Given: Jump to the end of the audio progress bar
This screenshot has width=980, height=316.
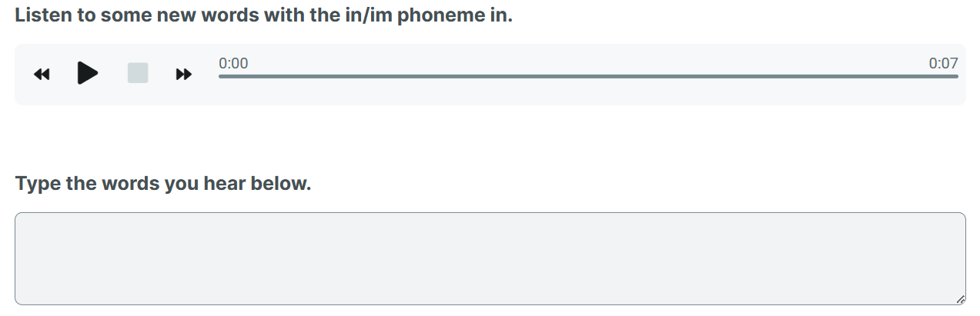Looking at the screenshot, I should click(x=957, y=76).
